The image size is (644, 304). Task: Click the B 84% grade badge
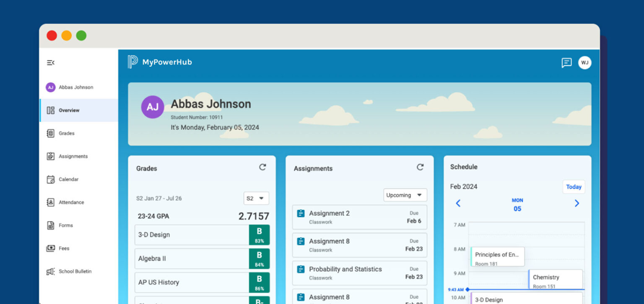pyautogui.click(x=259, y=259)
